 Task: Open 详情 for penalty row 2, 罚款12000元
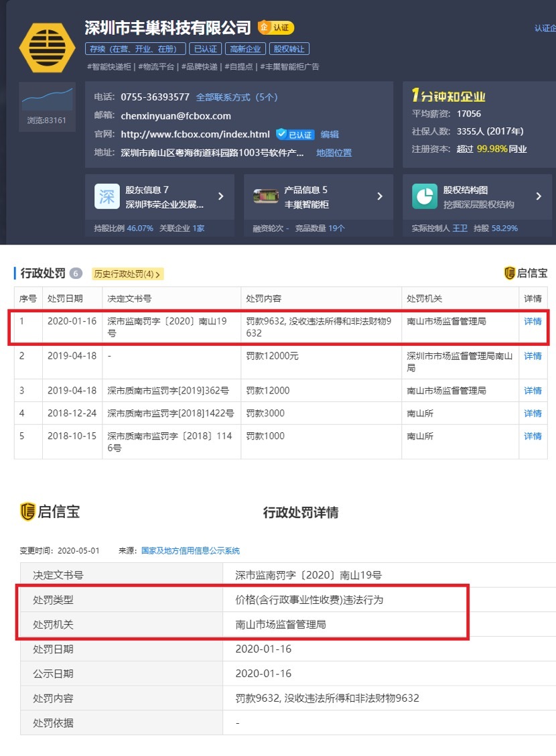533,356
